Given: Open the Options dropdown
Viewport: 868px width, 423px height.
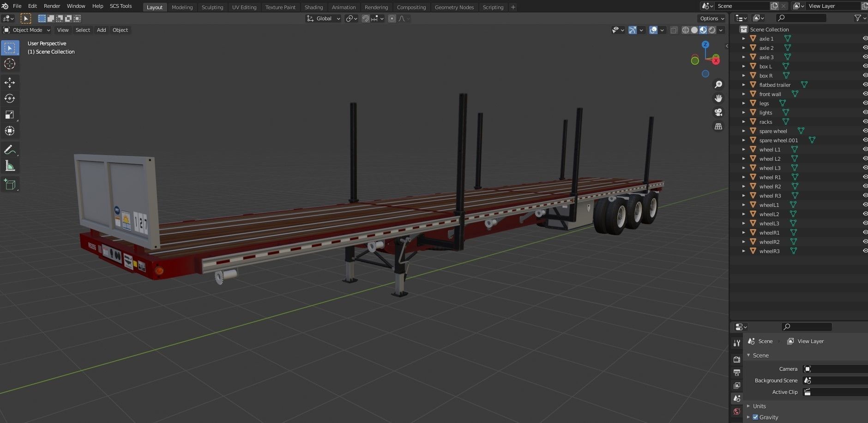Looking at the screenshot, I should click(711, 18).
